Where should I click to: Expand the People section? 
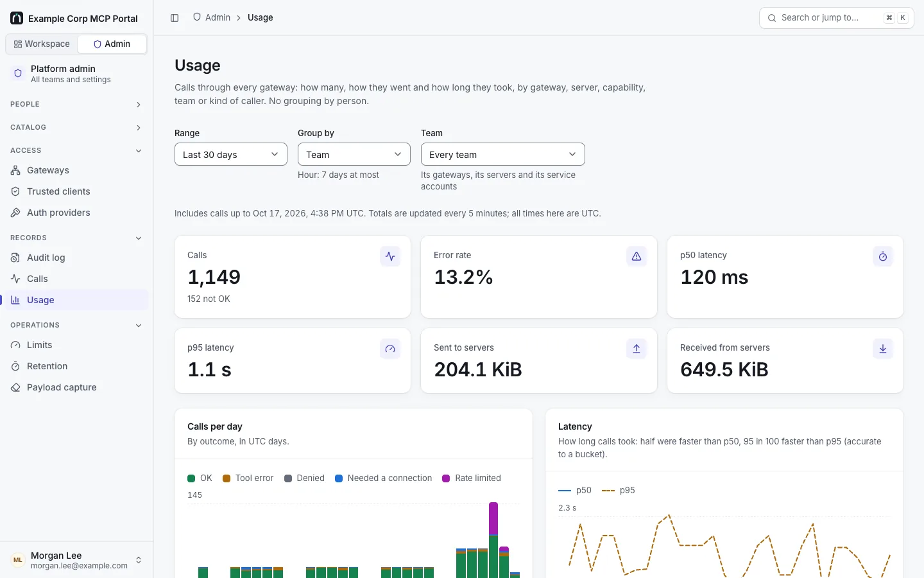click(x=77, y=104)
